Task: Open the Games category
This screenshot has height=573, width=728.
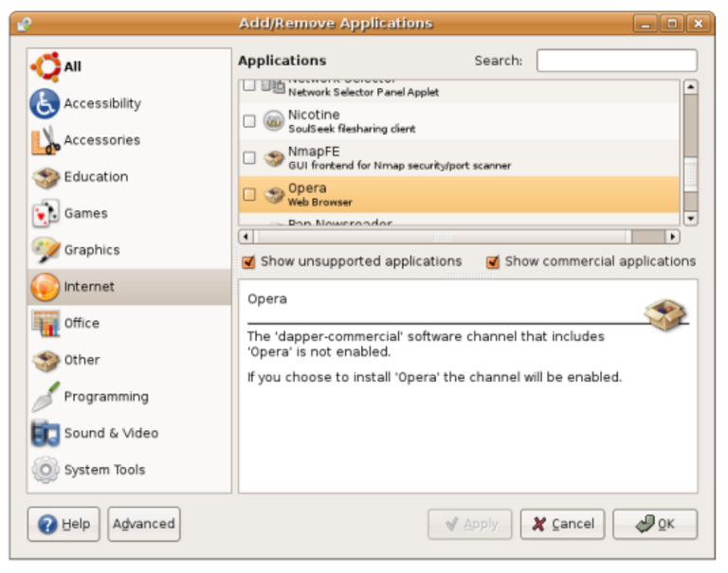Action: click(x=130, y=213)
